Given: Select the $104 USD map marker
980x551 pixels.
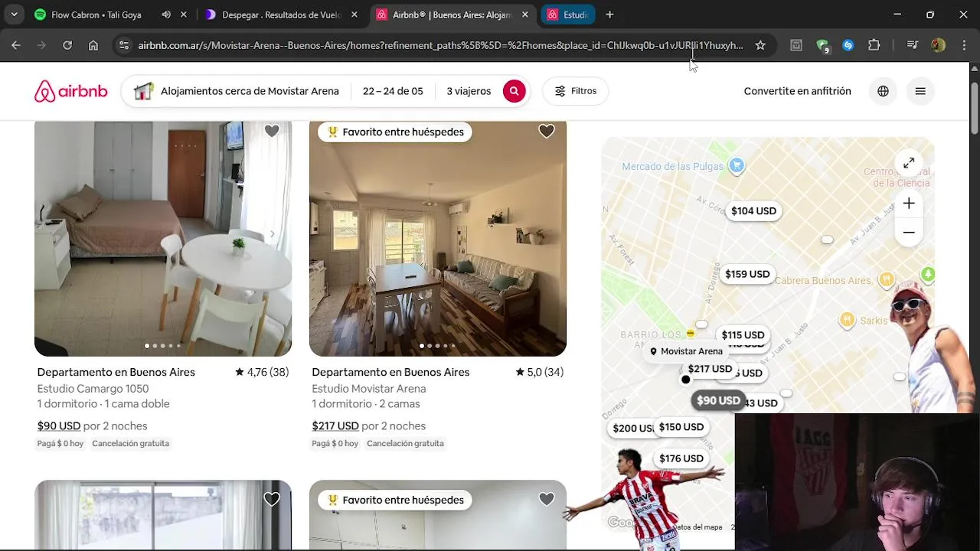Looking at the screenshot, I should 753,211.
